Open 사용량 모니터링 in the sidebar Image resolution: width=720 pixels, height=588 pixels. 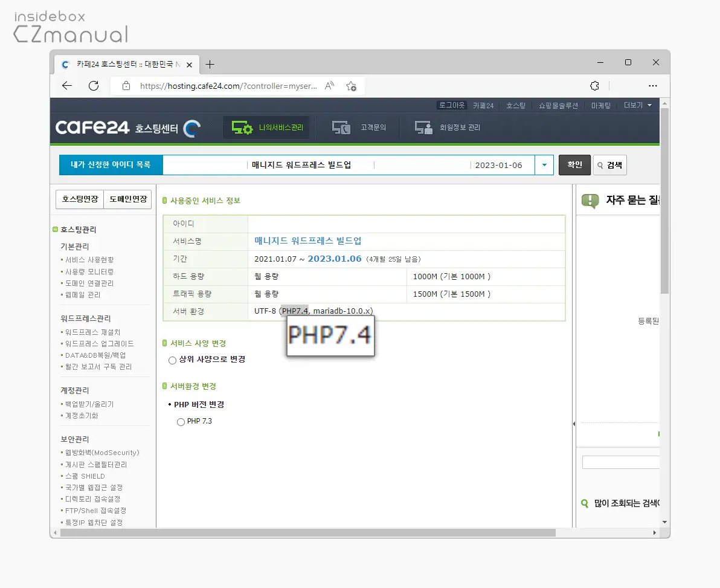point(89,272)
